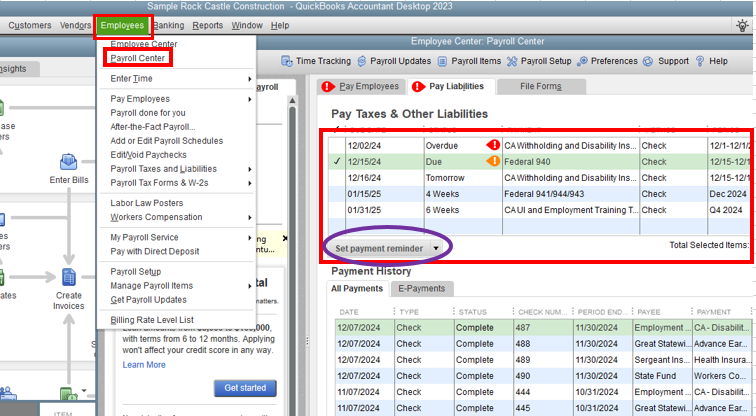Click the Payroll Updates icon

click(362, 61)
